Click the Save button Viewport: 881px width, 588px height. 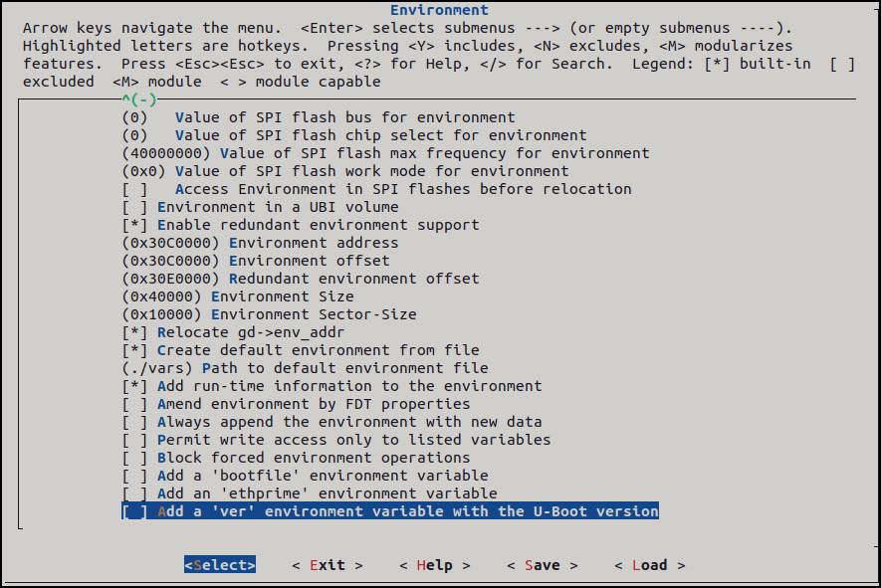[x=542, y=565]
